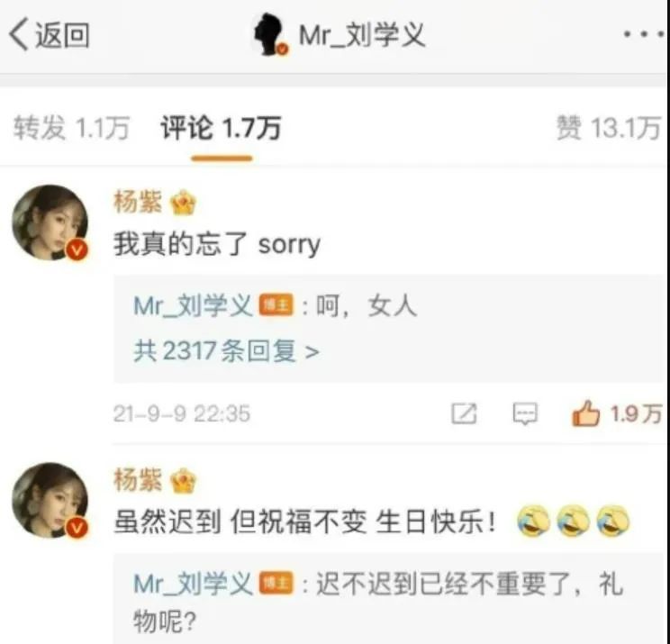Tap the Mr_刘学义 profile avatar in header
Screen dimensions: 670x644
269,34
